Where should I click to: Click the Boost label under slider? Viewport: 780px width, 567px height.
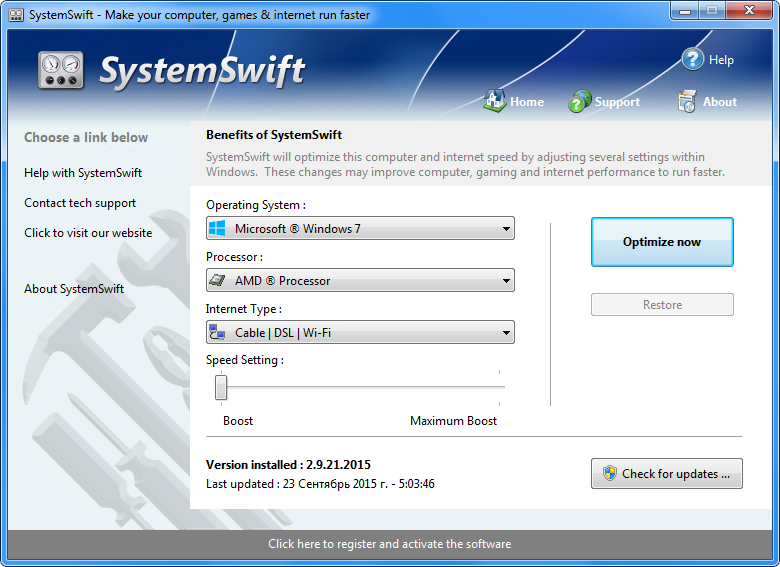238,421
